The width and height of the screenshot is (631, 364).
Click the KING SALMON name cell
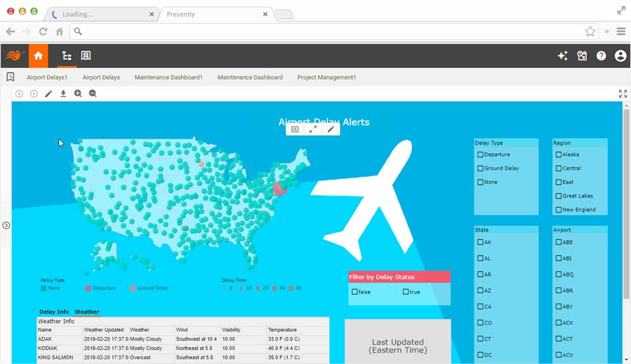(59, 358)
